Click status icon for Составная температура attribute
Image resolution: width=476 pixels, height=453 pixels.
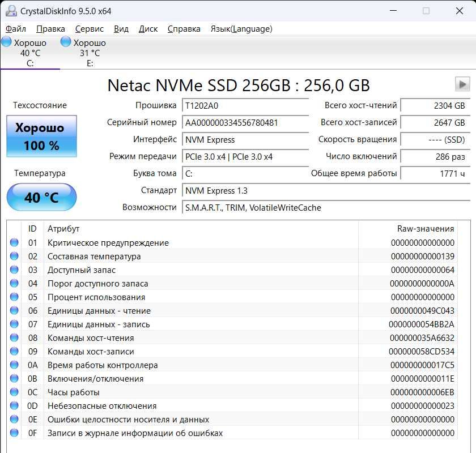[14, 257]
